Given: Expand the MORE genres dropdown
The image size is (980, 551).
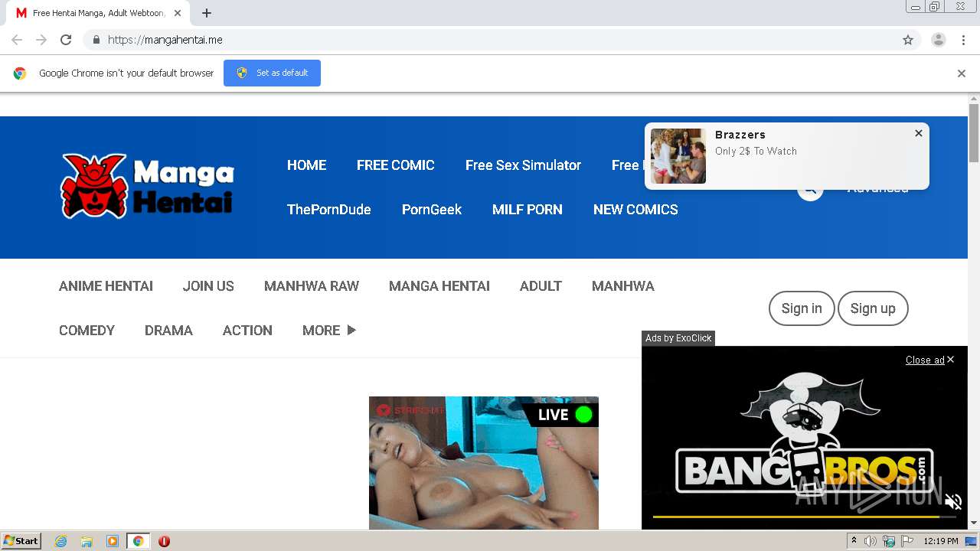Looking at the screenshot, I should pyautogui.click(x=329, y=331).
